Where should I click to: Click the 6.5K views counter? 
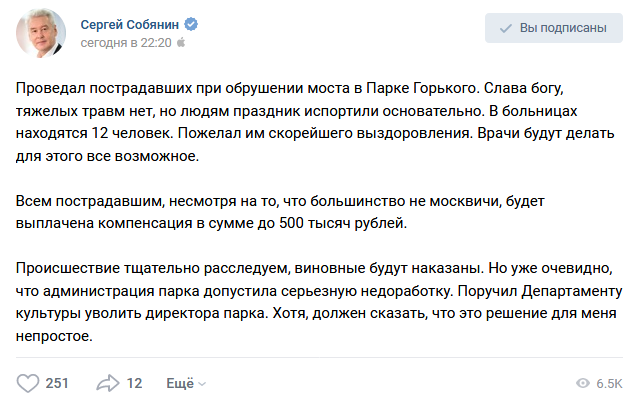[609, 384]
